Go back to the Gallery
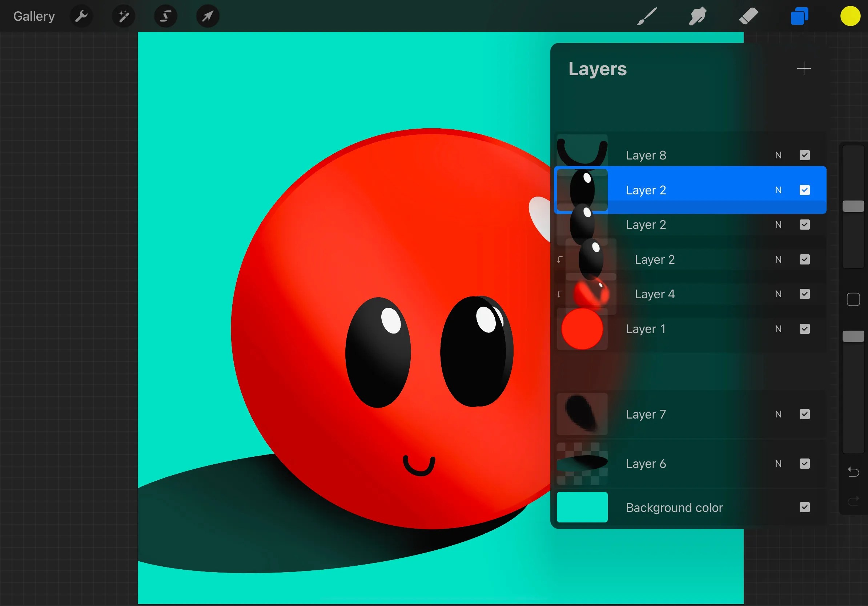 click(34, 16)
